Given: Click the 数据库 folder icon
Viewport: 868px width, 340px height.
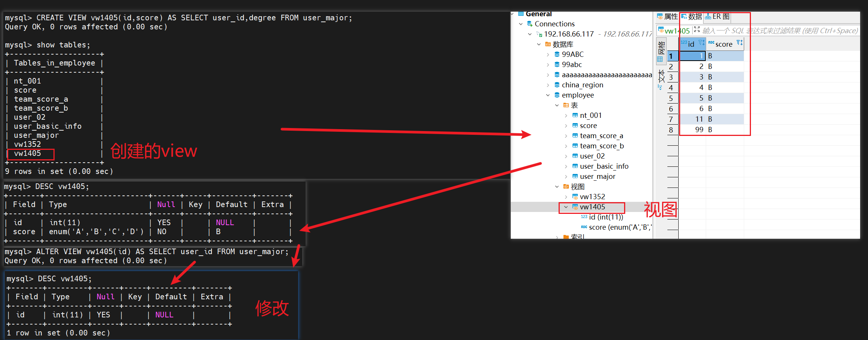Looking at the screenshot, I should (548, 44).
